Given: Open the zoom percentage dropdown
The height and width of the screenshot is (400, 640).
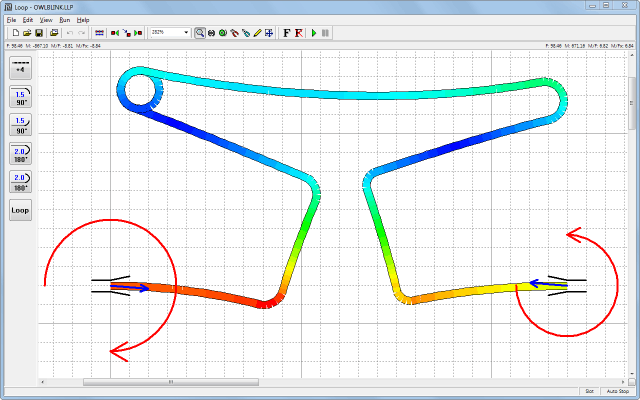Looking at the screenshot, I should (x=186, y=33).
